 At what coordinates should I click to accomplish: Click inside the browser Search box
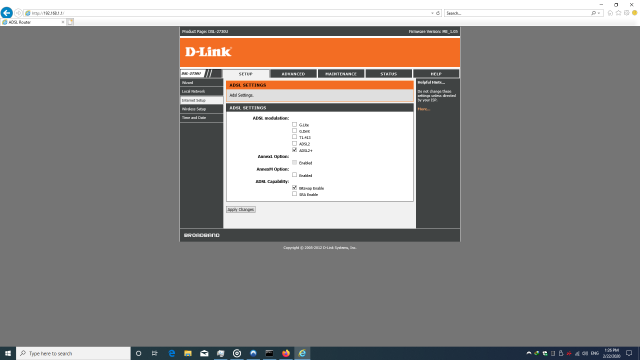(x=517, y=13)
